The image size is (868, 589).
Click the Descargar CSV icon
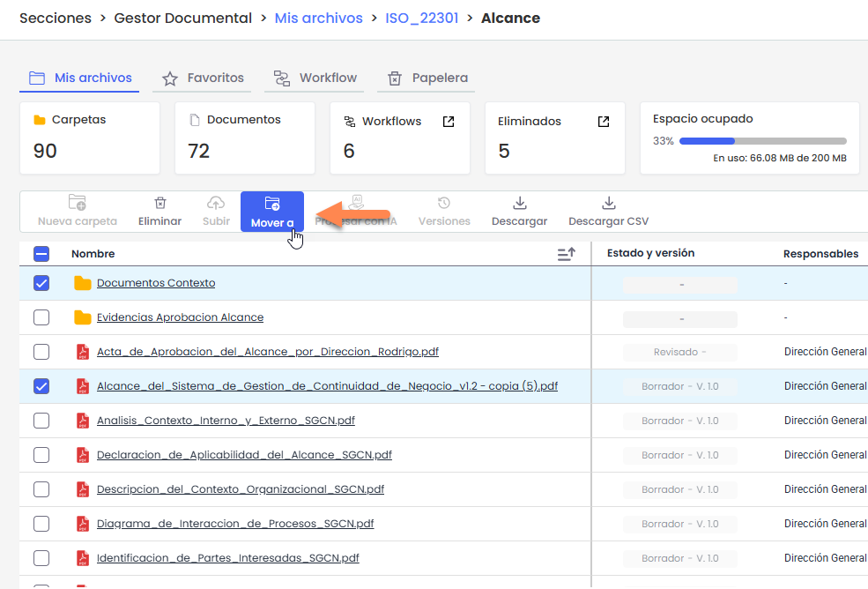pos(608,204)
